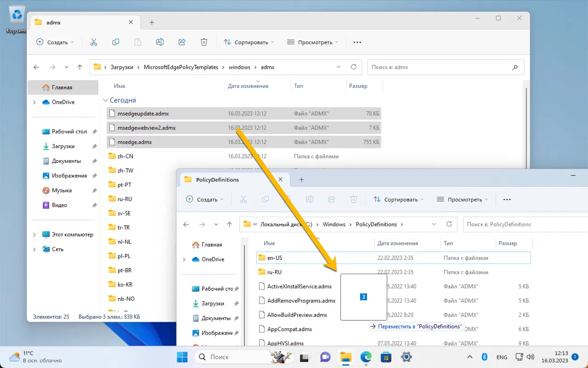
Task: Open the Settings gear in taskbar
Action: [406, 357]
